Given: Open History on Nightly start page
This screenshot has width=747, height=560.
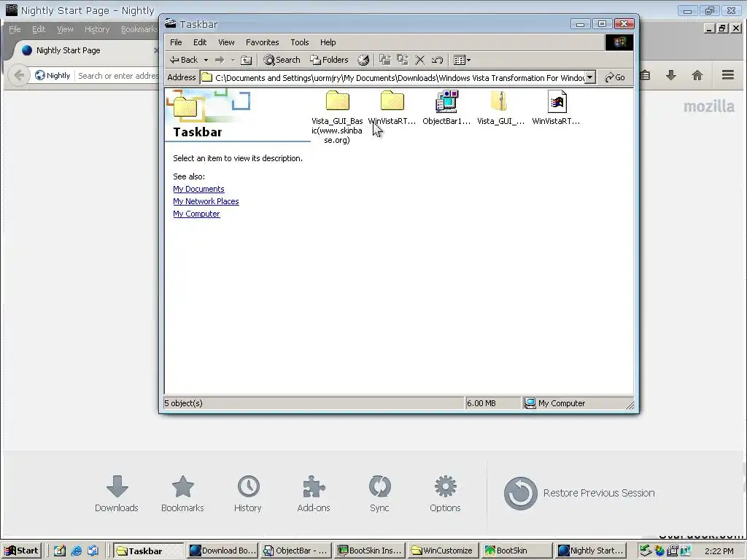Looking at the screenshot, I should coord(248,494).
